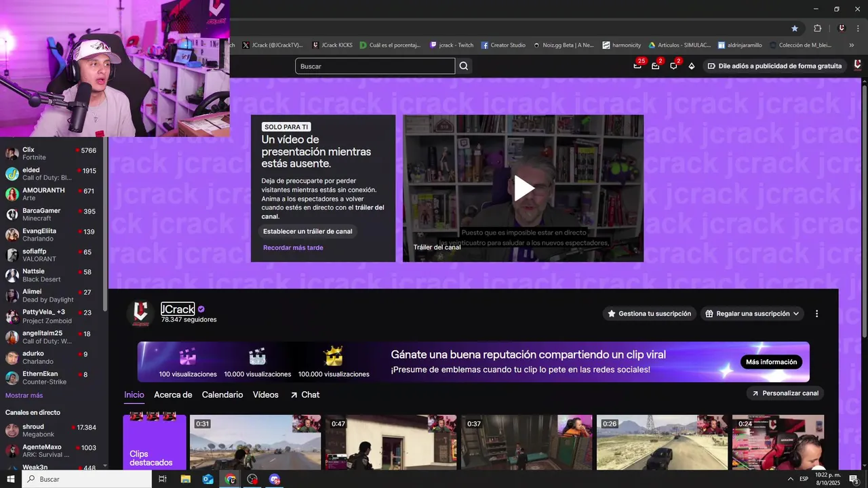Click Personalizar canal button
Image resolution: width=868 pixels, height=488 pixels.
(x=785, y=393)
